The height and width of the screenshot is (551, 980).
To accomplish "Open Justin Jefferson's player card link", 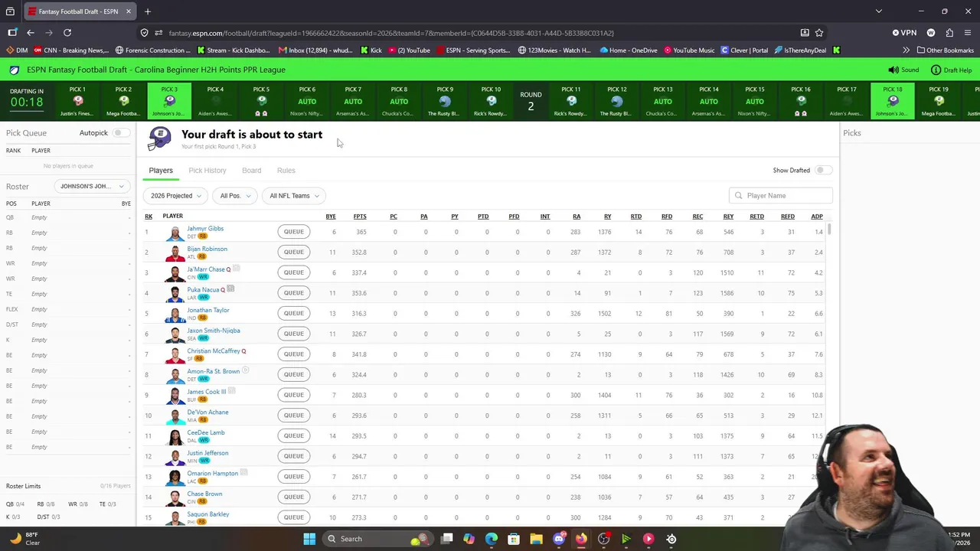I will click(207, 453).
